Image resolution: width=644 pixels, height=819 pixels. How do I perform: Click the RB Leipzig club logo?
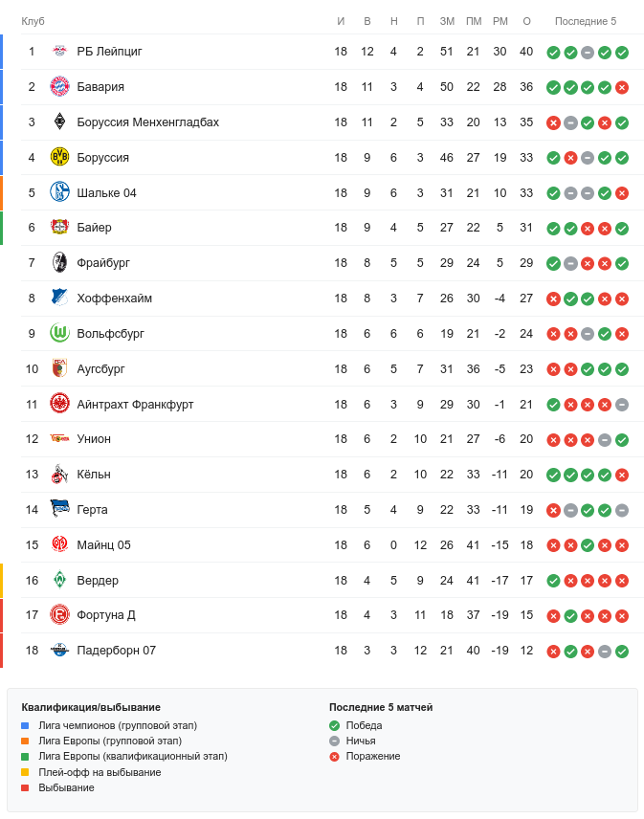pyautogui.click(x=60, y=52)
